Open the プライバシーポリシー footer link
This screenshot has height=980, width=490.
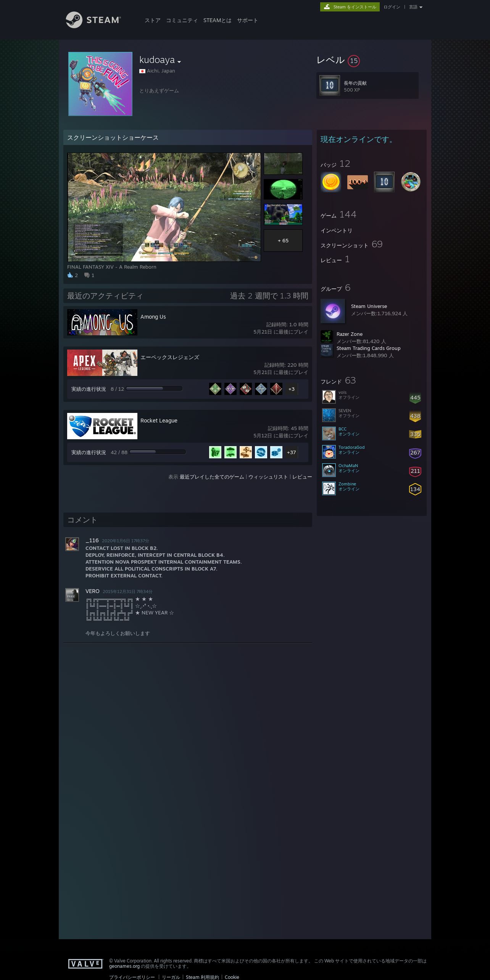(132, 977)
